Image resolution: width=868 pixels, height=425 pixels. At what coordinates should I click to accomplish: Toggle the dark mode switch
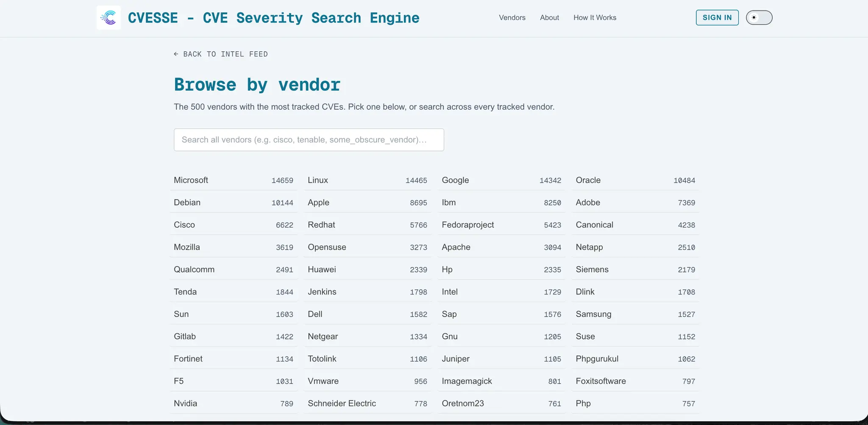click(x=759, y=17)
